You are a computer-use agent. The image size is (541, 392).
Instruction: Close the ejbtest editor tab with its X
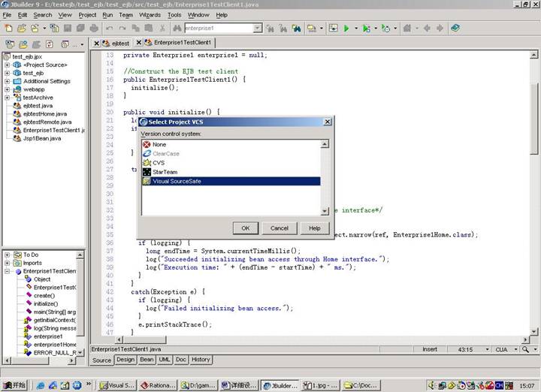(x=97, y=43)
